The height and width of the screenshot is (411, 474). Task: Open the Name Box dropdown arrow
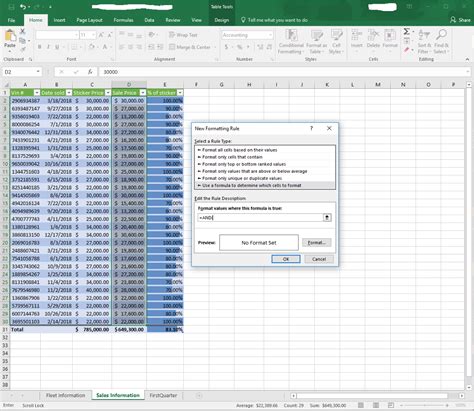click(38, 72)
